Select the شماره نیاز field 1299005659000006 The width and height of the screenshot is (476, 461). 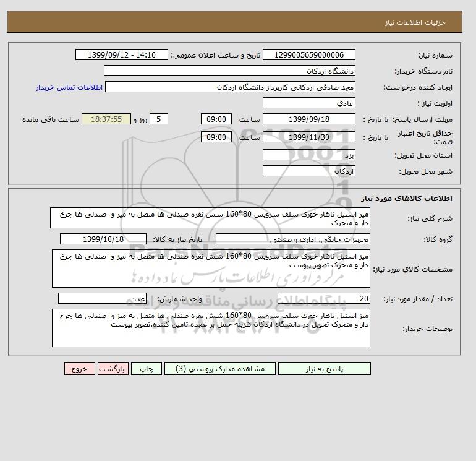point(308,54)
